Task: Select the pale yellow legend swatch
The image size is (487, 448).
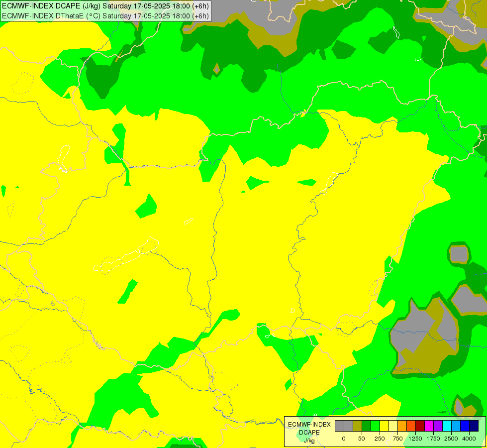Action: tap(393, 426)
